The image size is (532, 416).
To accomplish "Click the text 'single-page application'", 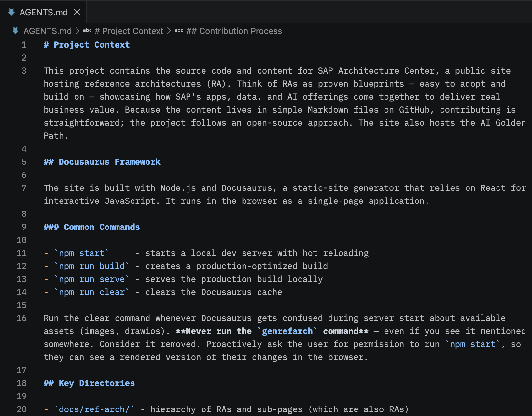I will point(366,201).
